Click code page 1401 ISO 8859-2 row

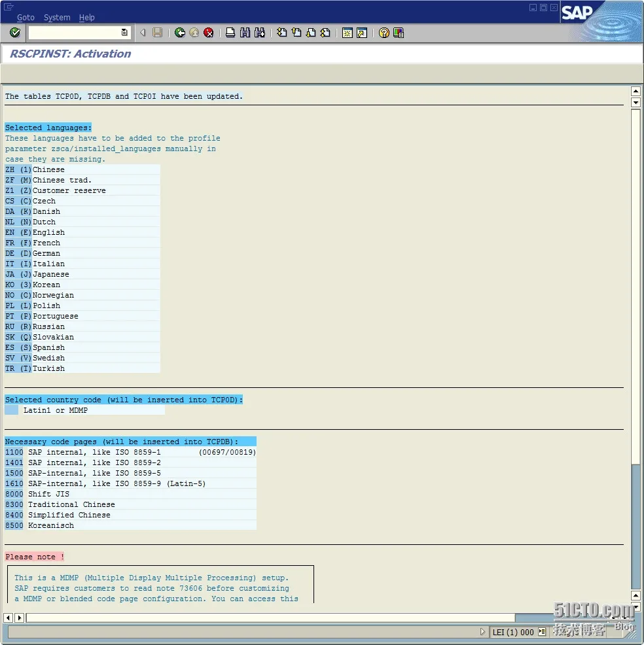[130, 462]
